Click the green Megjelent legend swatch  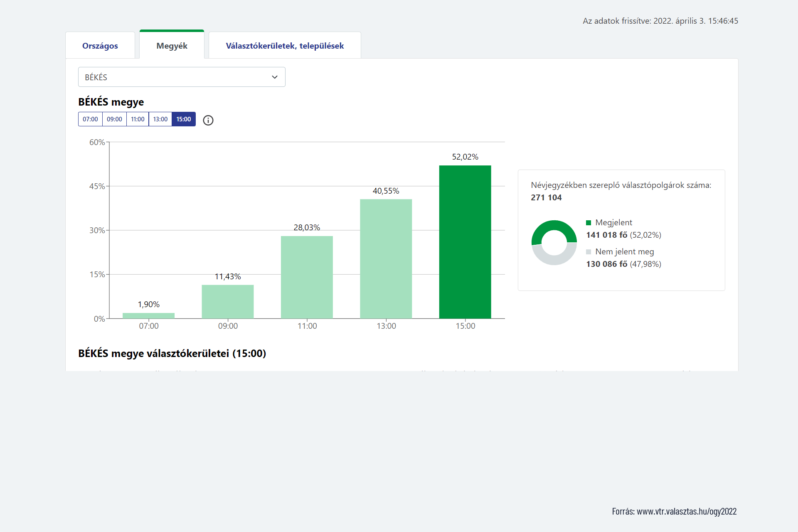[589, 223]
